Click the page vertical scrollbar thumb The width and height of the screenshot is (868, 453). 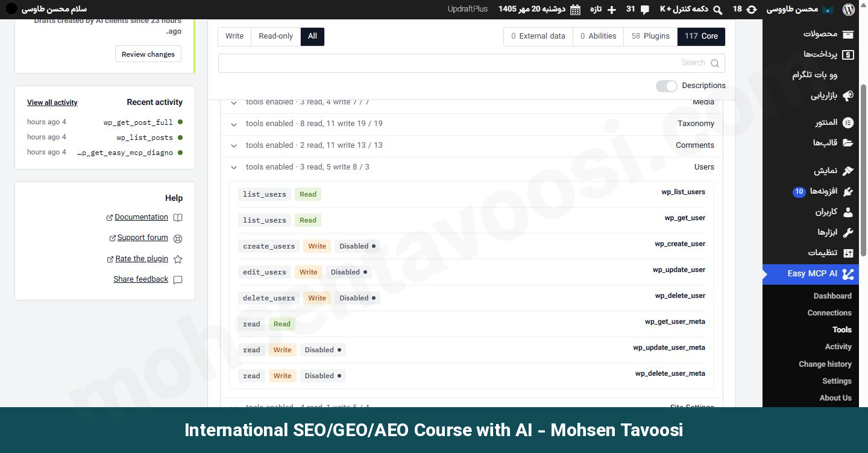point(863,170)
